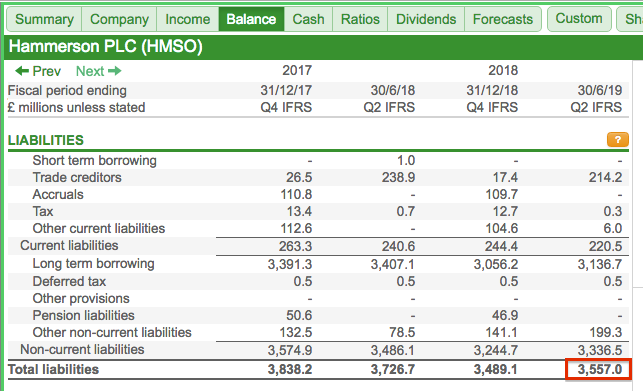The image size is (643, 391).
Task: Select the Accruals row label
Action: tap(58, 194)
